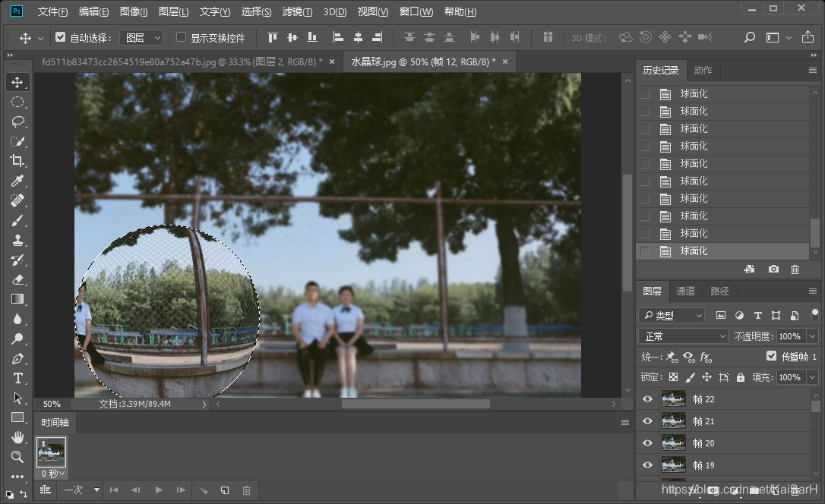The width and height of the screenshot is (825, 504).
Task: Open the workspace switcher dropdown arrow
Action: click(x=789, y=38)
